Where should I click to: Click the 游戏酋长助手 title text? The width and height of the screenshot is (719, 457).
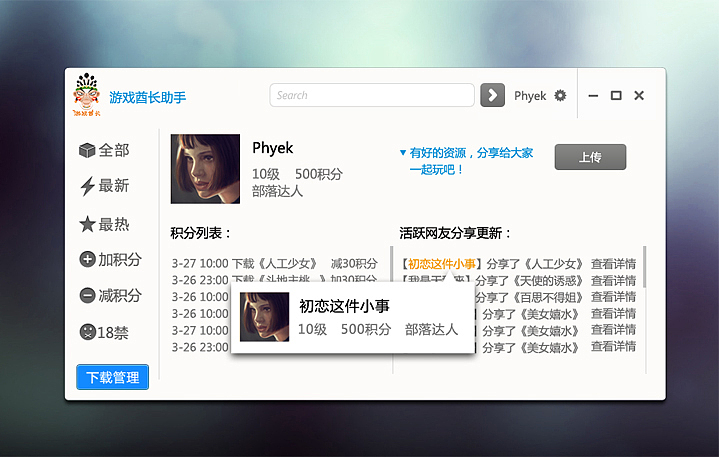coord(148,97)
